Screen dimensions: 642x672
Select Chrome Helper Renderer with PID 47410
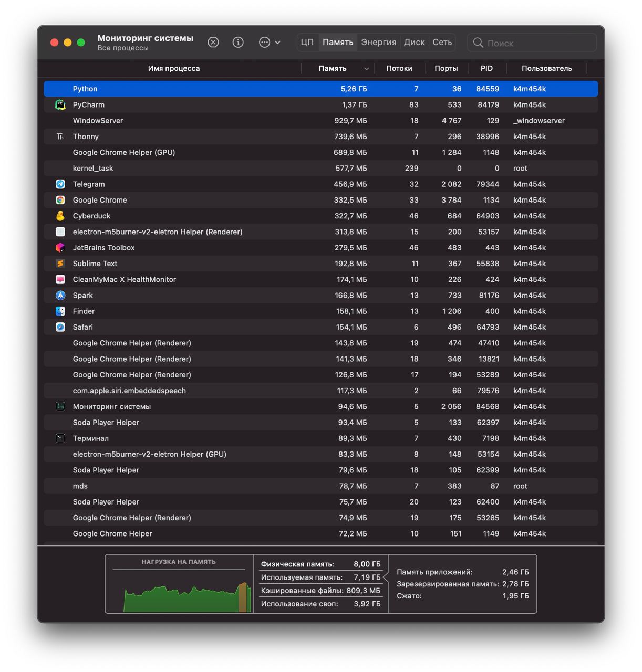pos(321,343)
